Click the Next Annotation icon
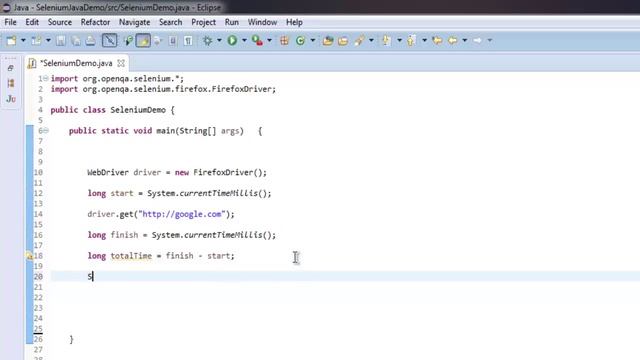 pyautogui.click(x=386, y=40)
